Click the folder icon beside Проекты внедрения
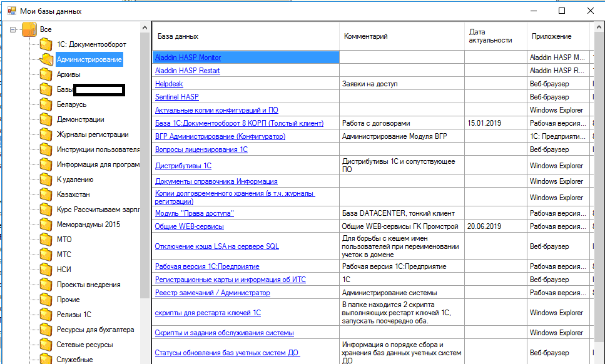 46,285
